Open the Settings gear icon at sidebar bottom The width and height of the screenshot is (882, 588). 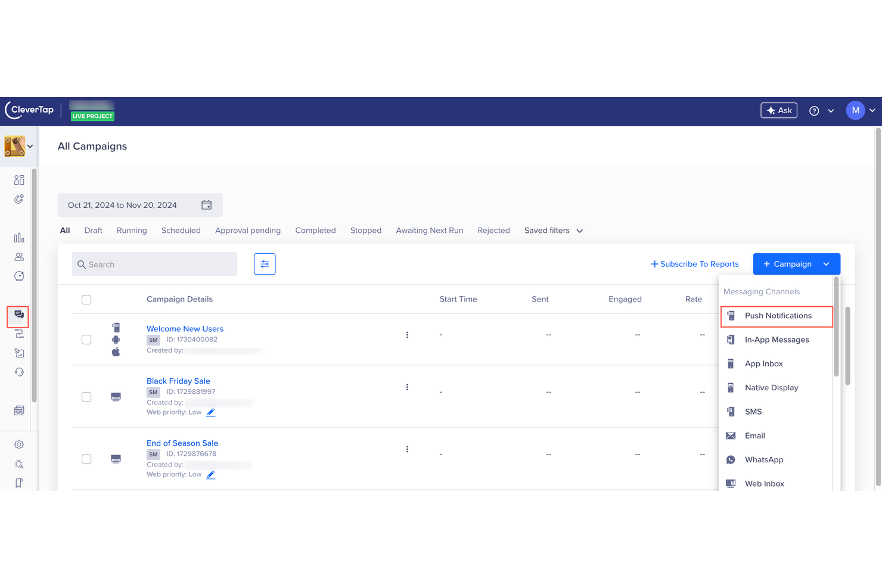[x=18, y=444]
